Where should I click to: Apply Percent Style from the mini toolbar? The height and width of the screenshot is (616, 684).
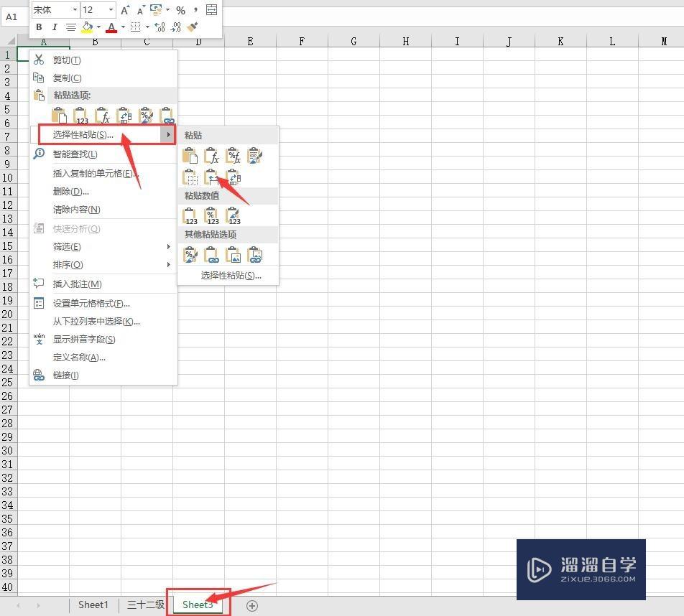[181, 10]
